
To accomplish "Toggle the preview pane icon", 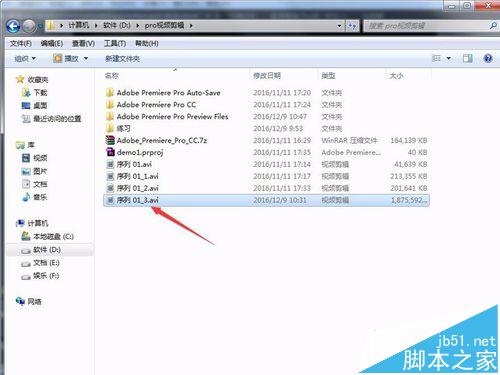I will [467, 59].
